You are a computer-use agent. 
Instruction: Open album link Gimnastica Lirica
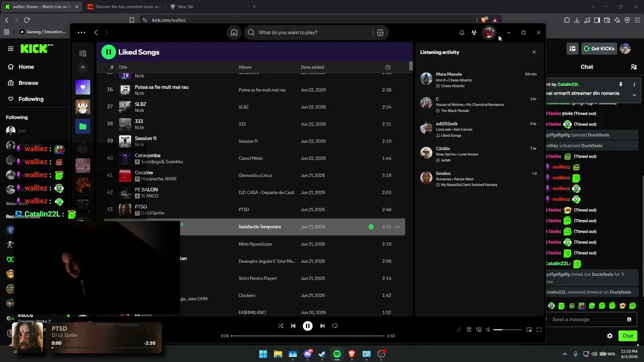point(255,175)
